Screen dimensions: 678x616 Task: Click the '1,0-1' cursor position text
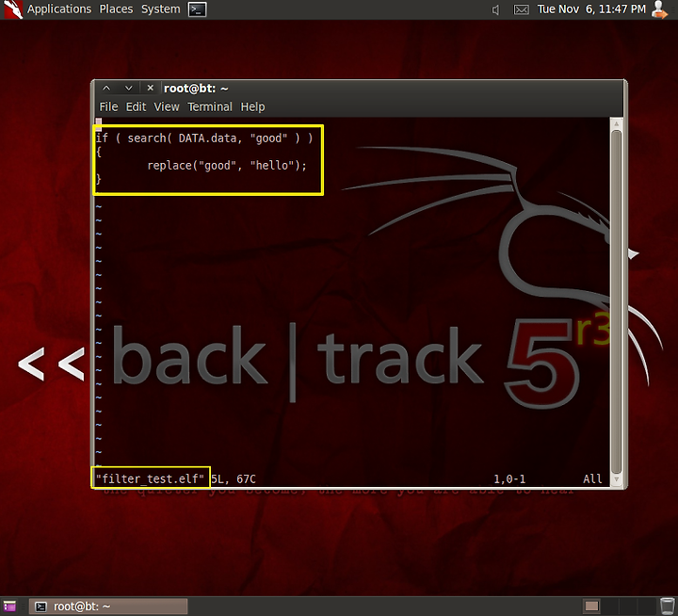[509, 478]
